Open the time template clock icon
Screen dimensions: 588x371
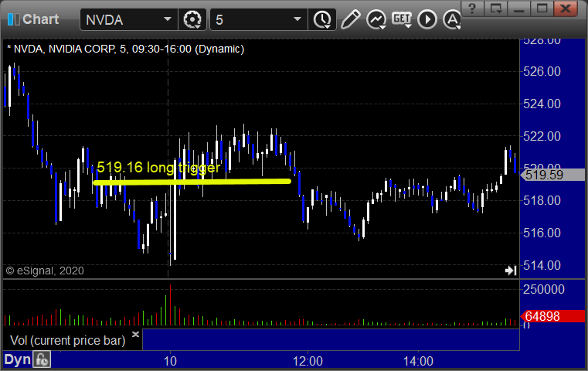coord(321,19)
